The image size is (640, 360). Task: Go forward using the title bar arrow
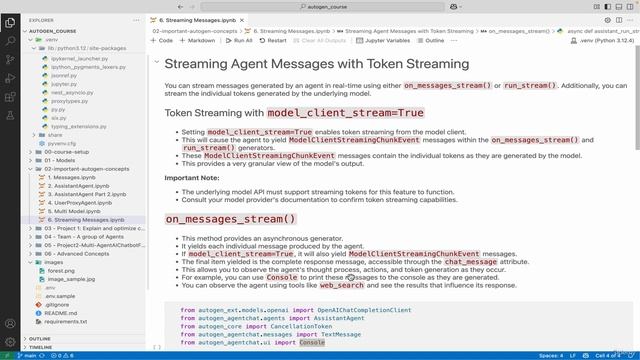point(193,7)
